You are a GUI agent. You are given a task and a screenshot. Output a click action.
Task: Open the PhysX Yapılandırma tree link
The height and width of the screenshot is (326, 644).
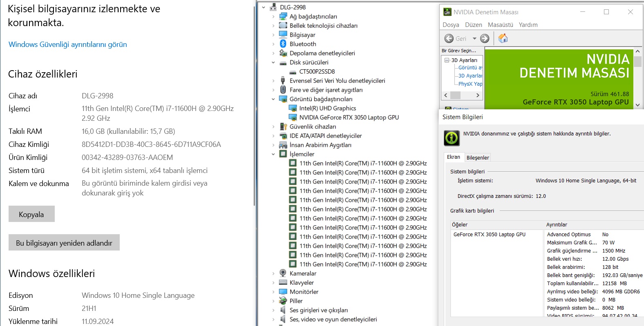coord(470,84)
